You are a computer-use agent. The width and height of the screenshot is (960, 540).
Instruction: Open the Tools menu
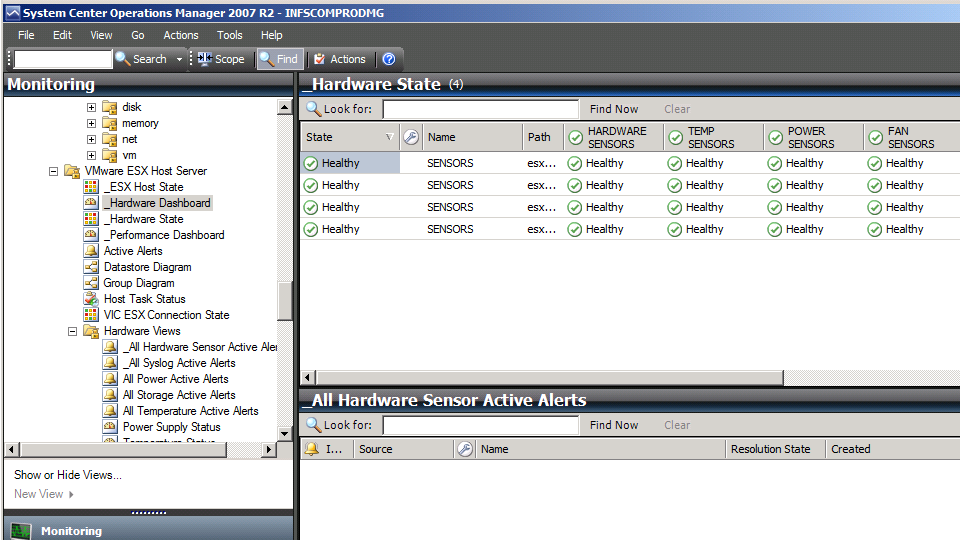230,35
